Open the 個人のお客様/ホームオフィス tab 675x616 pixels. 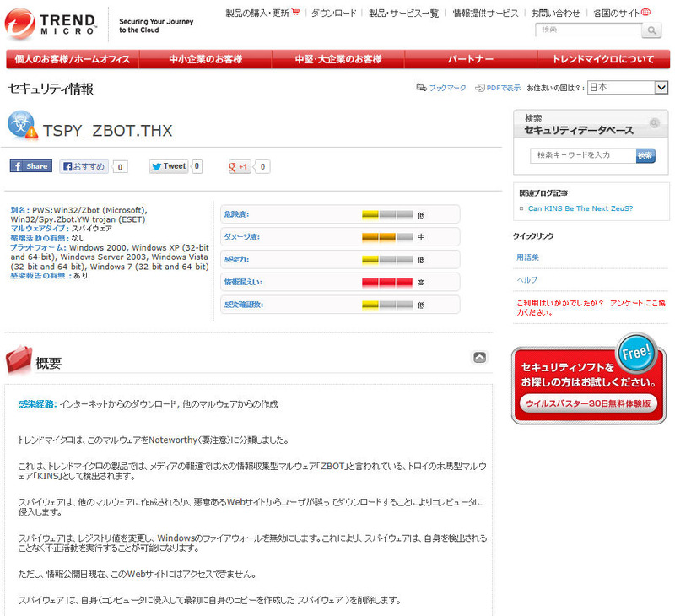point(73,59)
